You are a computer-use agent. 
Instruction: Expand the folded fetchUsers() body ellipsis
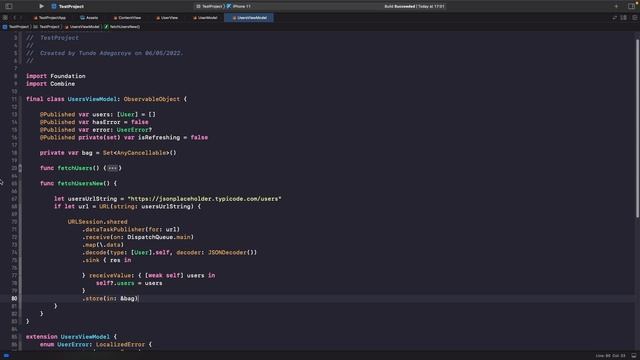coord(113,168)
